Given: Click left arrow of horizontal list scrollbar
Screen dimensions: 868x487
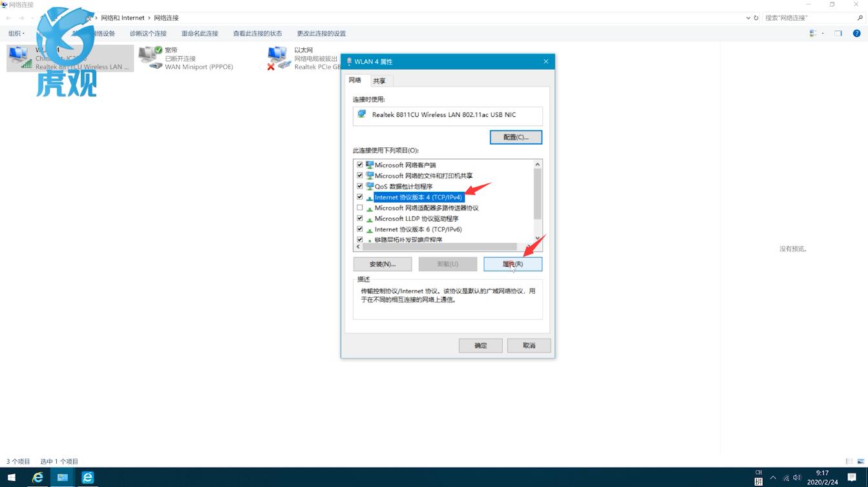Looking at the screenshot, I should (x=358, y=247).
